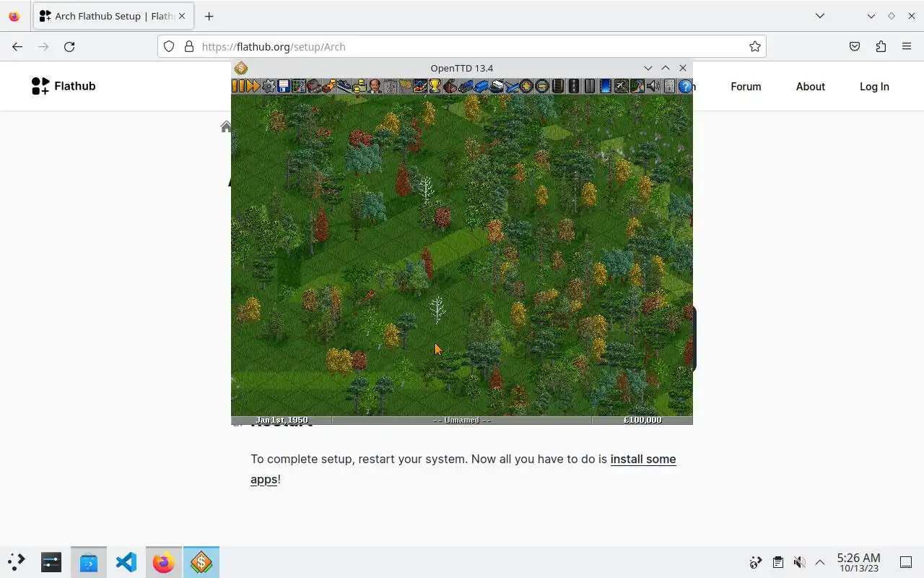Open the tracking protection shield icon

(x=169, y=46)
